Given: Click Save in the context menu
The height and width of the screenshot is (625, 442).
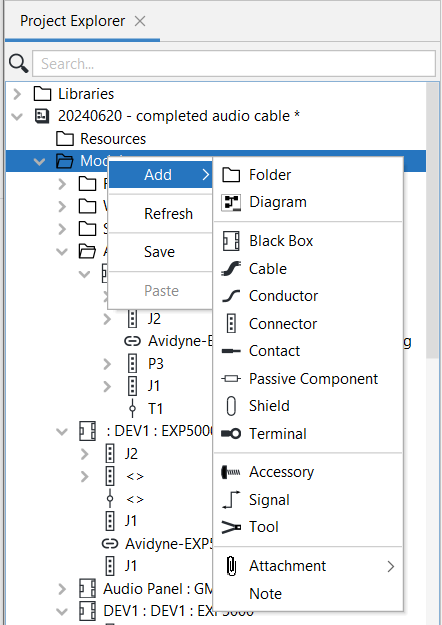Looking at the screenshot, I should 159,252.
